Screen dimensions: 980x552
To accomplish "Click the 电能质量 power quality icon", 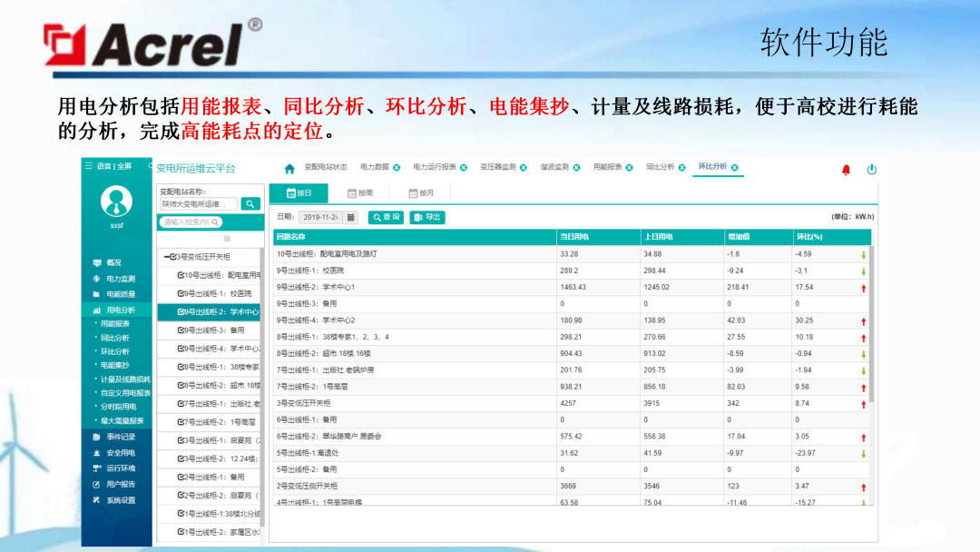I will tap(95, 293).
